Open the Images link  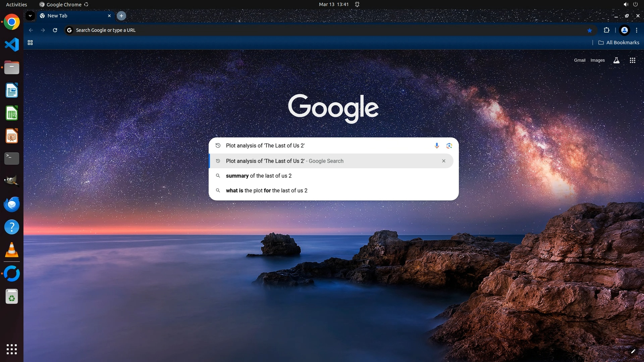click(597, 60)
